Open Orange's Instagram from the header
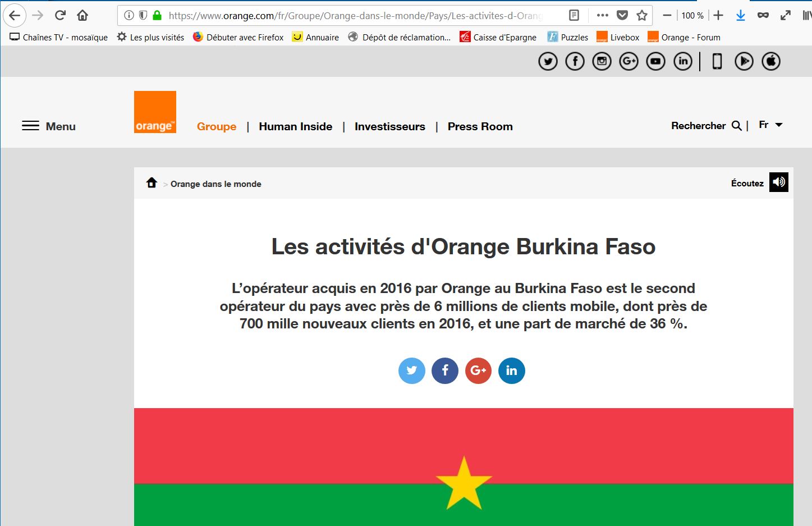Screen dimensions: 812x526 coord(602,61)
